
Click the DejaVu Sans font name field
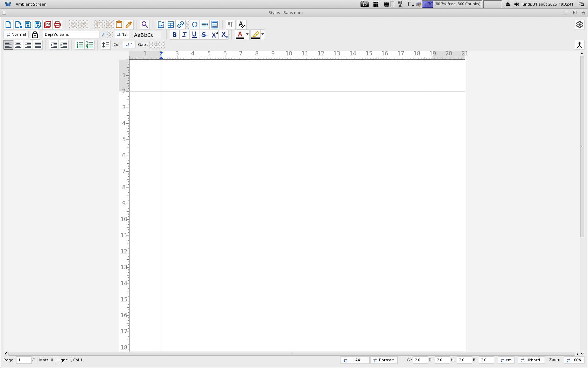coord(71,35)
